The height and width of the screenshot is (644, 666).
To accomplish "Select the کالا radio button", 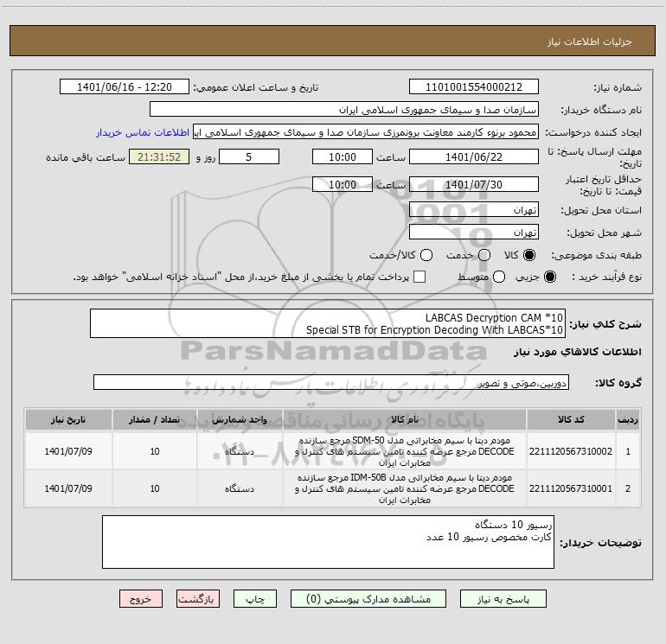I will tap(529, 255).
